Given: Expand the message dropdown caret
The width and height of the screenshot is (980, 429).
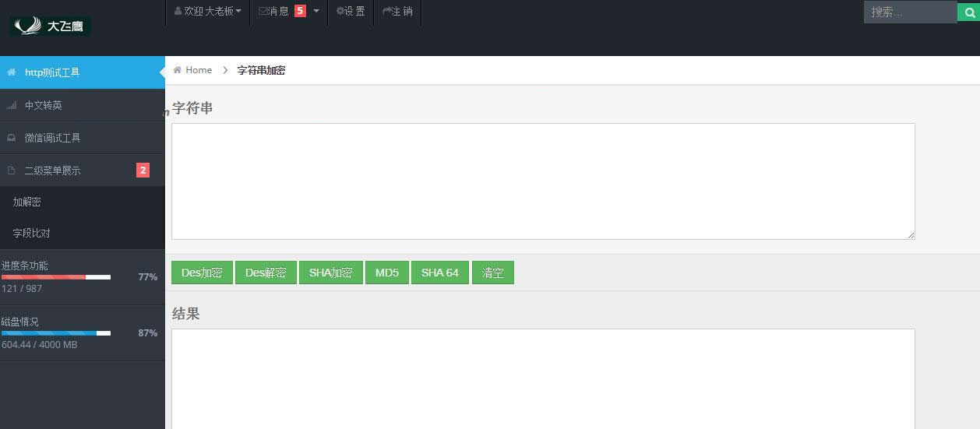Looking at the screenshot, I should click(x=316, y=11).
